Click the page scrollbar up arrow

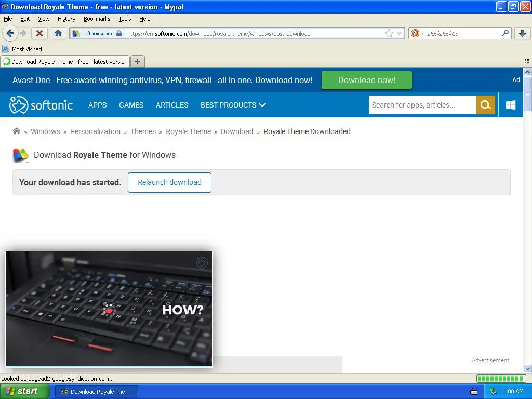pyautogui.click(x=527, y=72)
